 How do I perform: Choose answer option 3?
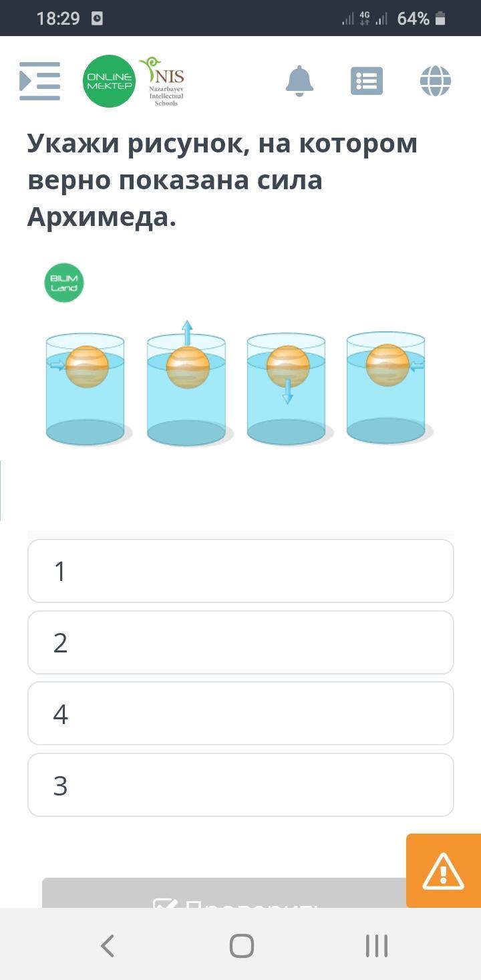click(x=240, y=785)
